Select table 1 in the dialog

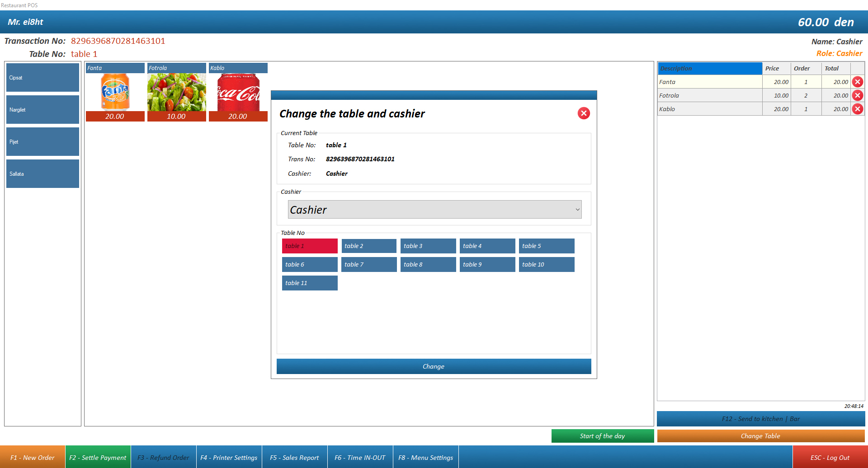pyautogui.click(x=310, y=246)
